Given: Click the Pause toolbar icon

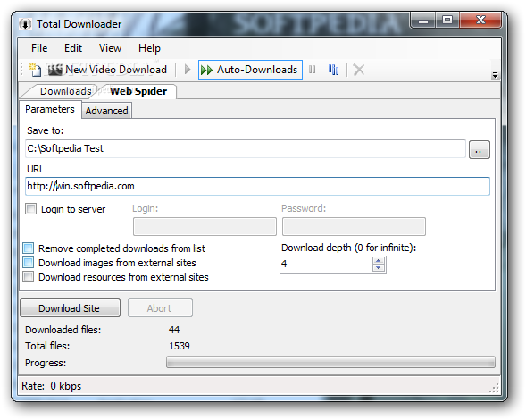Looking at the screenshot, I should tap(312, 70).
